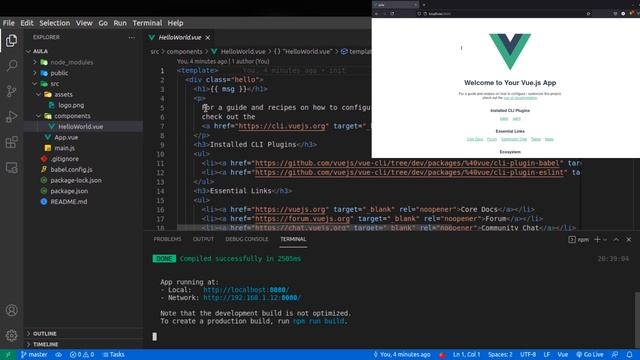
Task: Open the Terminal menu
Action: (147, 23)
